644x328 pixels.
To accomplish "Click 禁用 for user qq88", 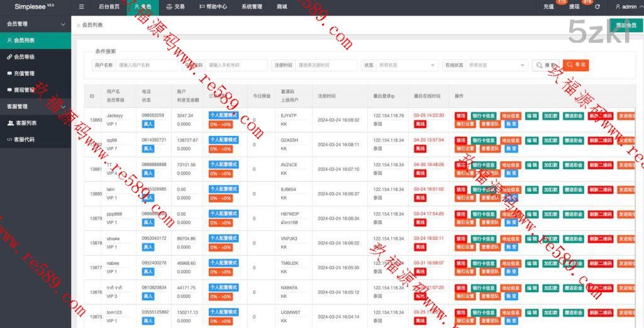I will click(x=461, y=140).
